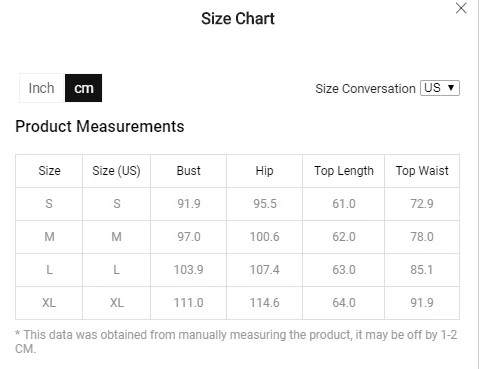Select the M size row label

[x=49, y=237]
